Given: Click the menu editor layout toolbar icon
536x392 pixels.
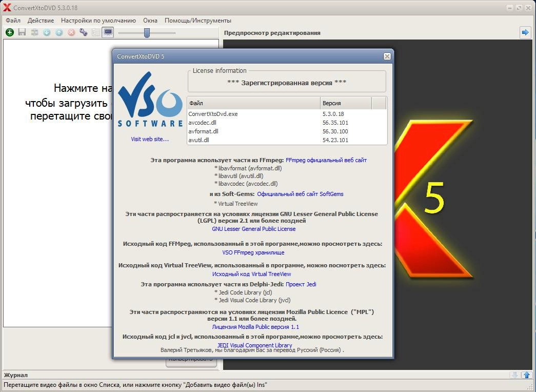Looking at the screenshot, I should [96, 32].
